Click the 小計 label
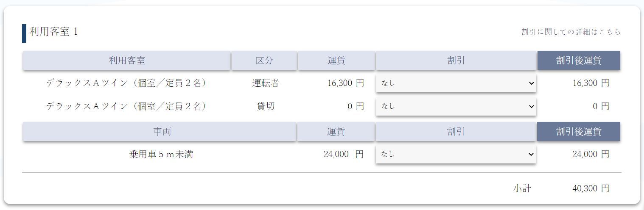Screen dimensions: 644x210 pos(522,188)
